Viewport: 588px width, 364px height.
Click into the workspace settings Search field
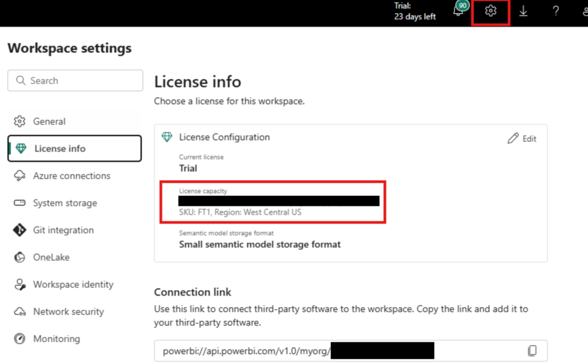75,80
